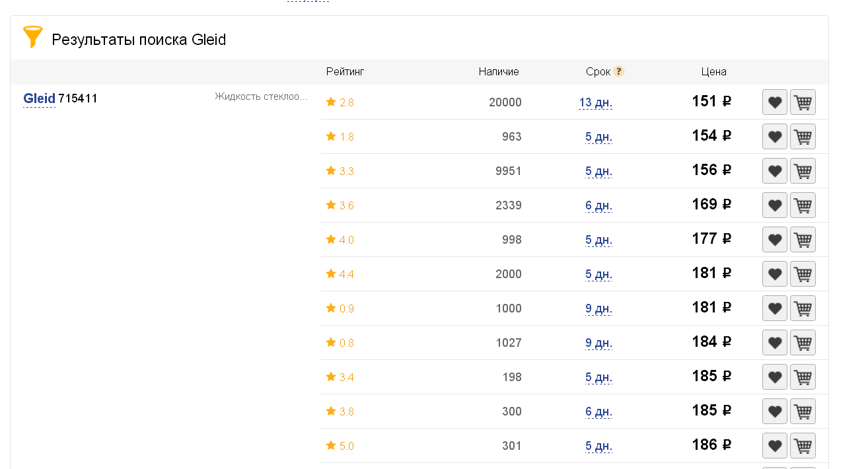Add the 181 ₽ offer rated 0.9 to cart
Image resolution: width=868 pixels, height=469 pixels.
[803, 308]
